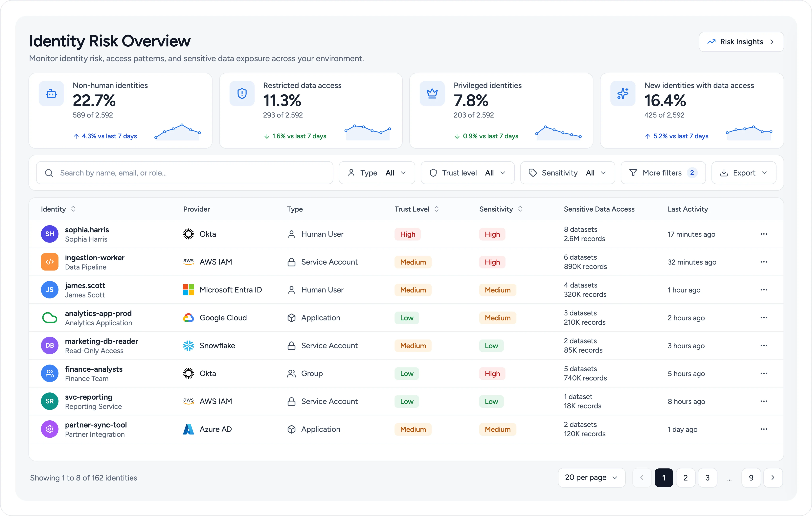Open More filters panel
The width and height of the screenshot is (812, 516).
[x=663, y=173]
